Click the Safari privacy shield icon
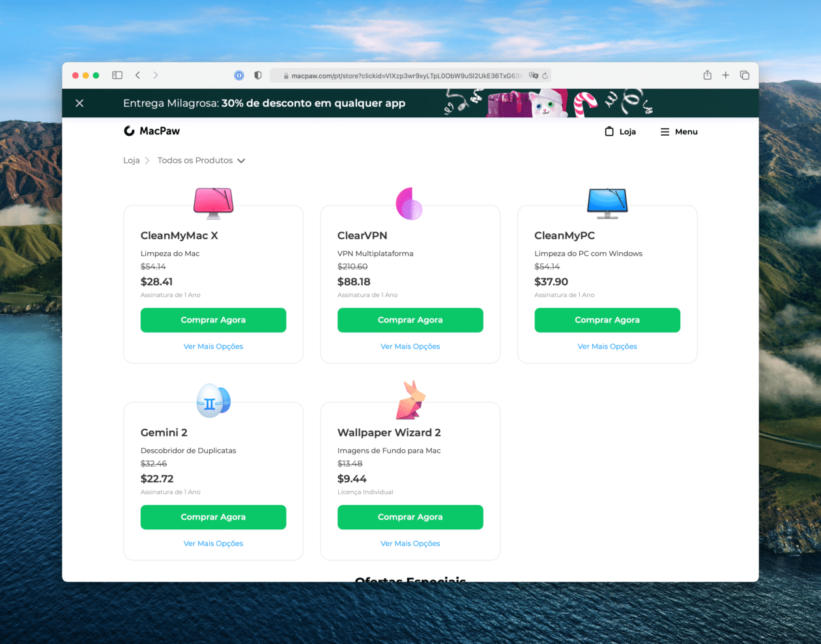The height and width of the screenshot is (644, 821). [x=257, y=75]
